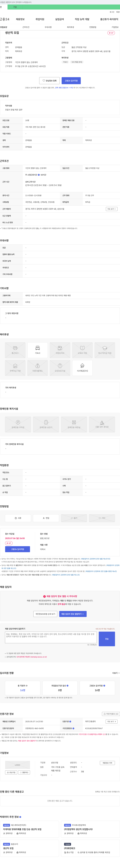Click 고용24 입사지원 under 접수 마감일
The width and height of the screenshot is (120, 868).
point(17,549)
